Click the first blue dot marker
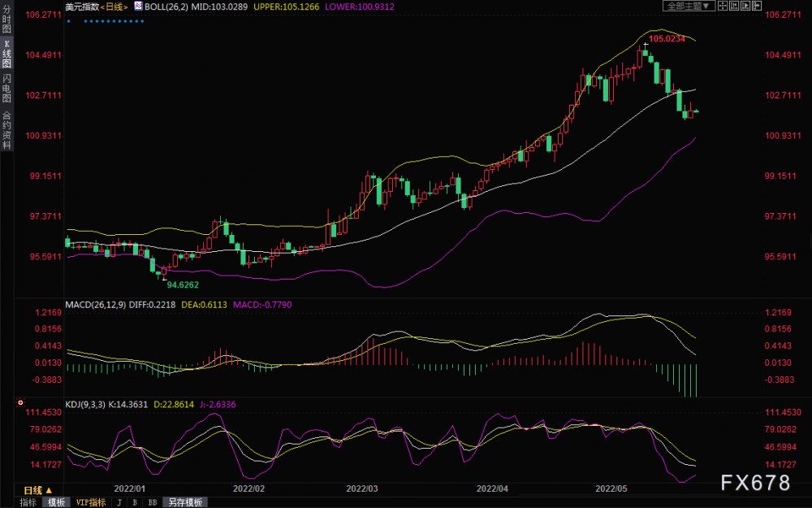This screenshot has height=508, width=812. click(x=69, y=21)
